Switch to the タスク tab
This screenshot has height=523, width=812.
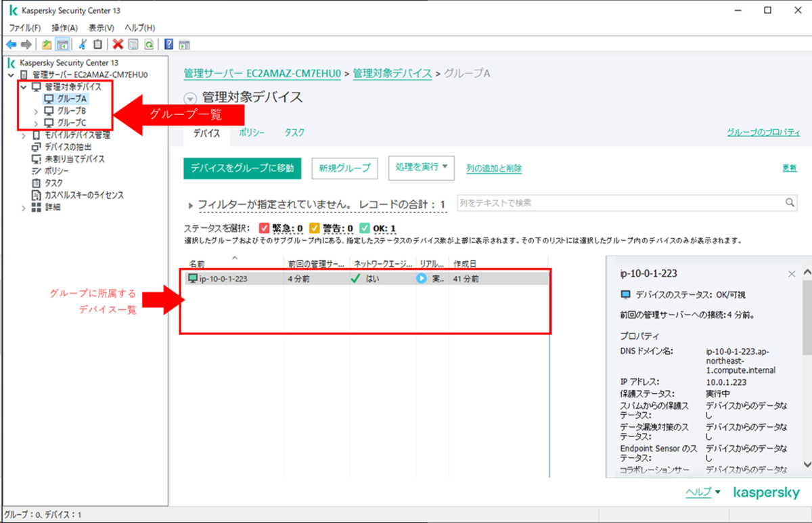294,133
